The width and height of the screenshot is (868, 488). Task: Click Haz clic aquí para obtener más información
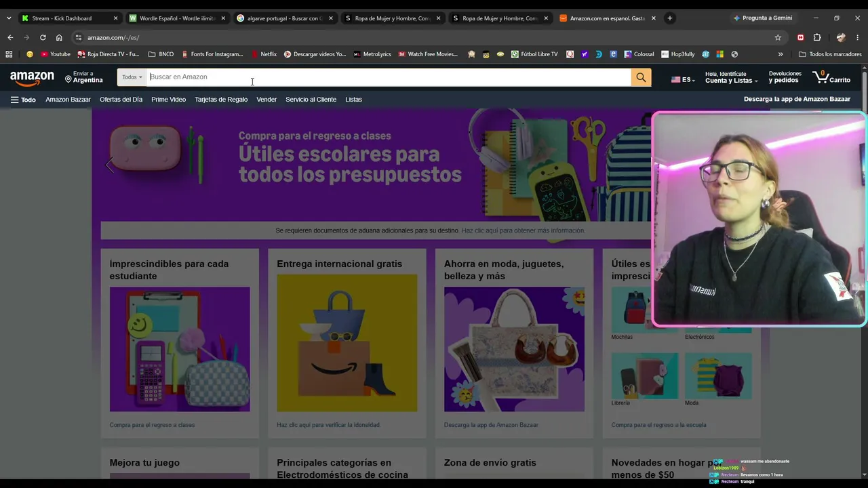pyautogui.click(x=523, y=230)
